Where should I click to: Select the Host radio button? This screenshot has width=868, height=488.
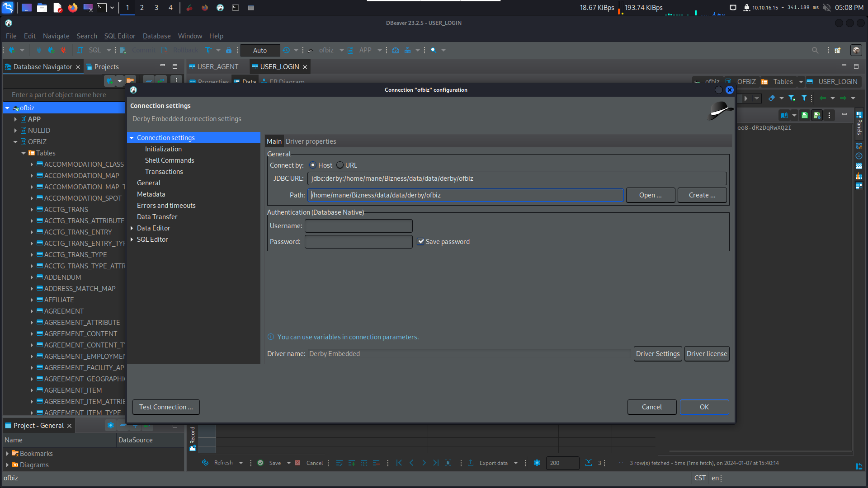pos(312,165)
